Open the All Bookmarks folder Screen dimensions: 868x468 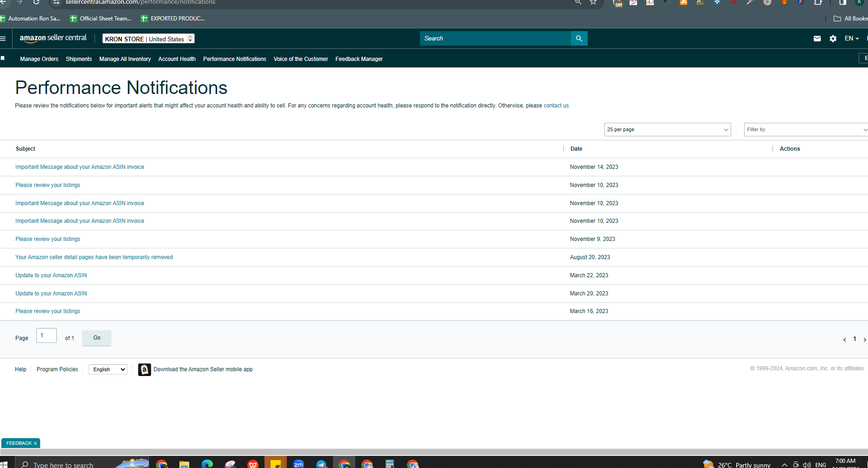pos(850,19)
